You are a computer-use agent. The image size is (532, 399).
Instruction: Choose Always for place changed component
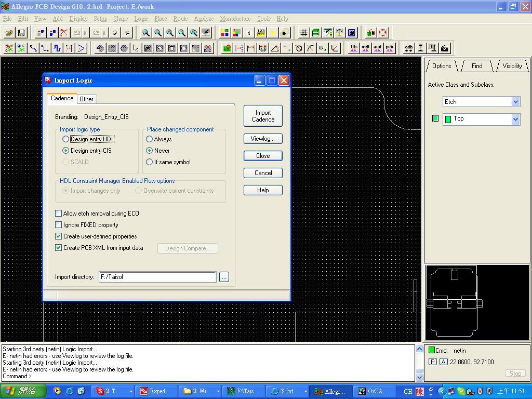click(x=150, y=139)
